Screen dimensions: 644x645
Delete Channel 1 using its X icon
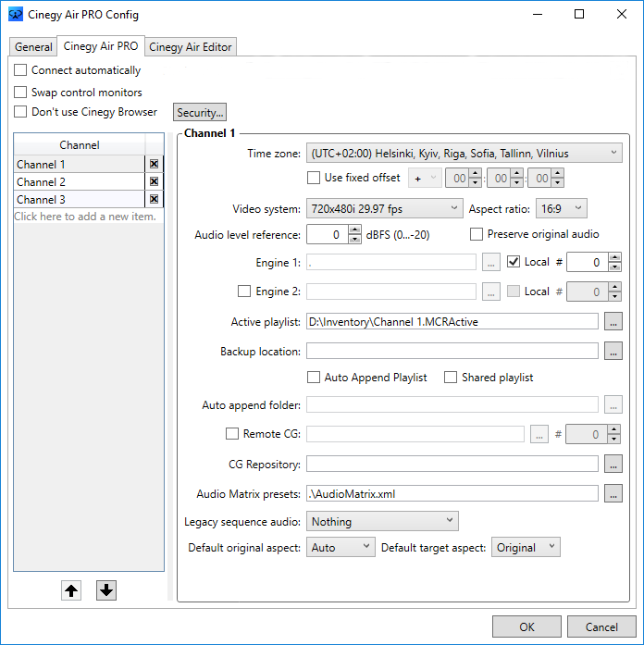(154, 164)
